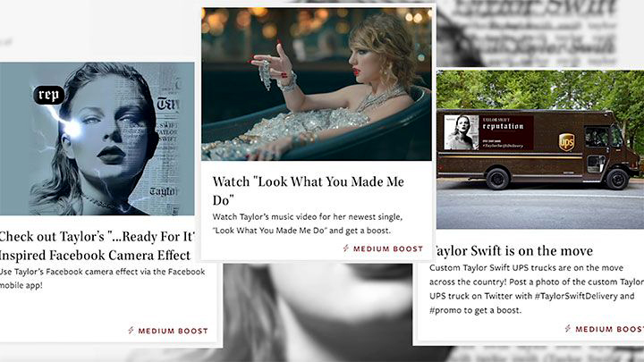Click the lightning bolt icon on the music video card
This screenshot has height=362, width=644.
[346, 249]
